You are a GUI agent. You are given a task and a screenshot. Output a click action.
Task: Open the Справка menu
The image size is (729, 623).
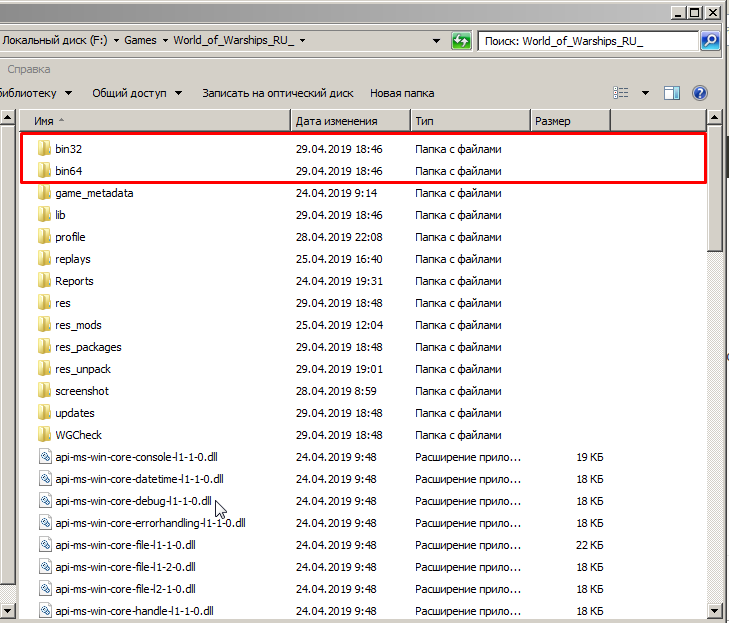28,69
